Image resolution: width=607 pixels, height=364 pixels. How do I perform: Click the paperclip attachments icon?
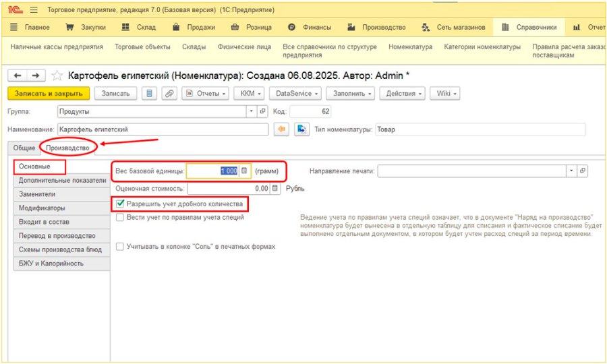click(x=169, y=93)
